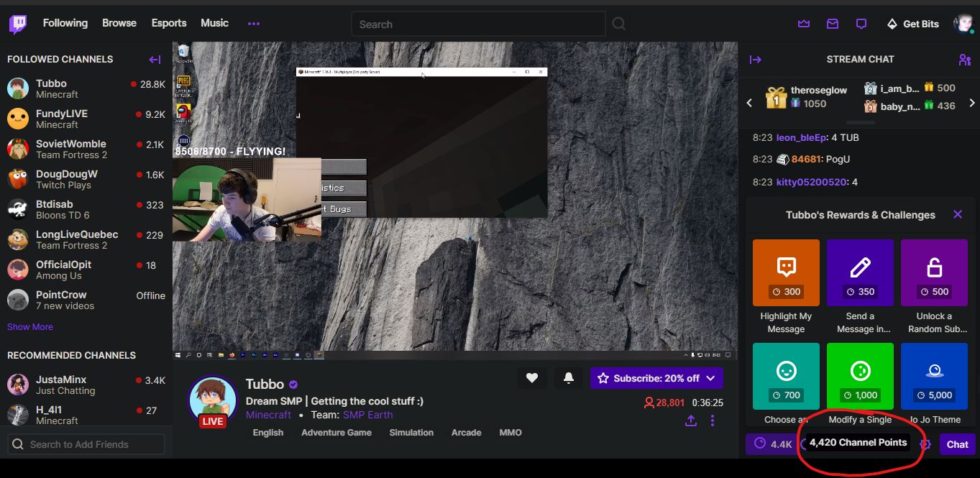
Task: Click the Search to Add Friends field
Action: [x=86, y=444]
